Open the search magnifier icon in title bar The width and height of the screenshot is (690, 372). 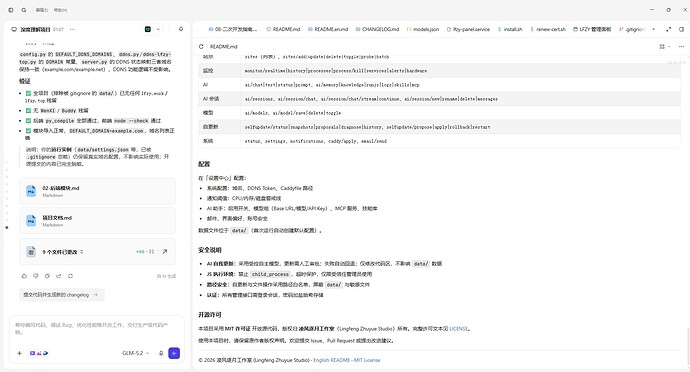point(24,10)
